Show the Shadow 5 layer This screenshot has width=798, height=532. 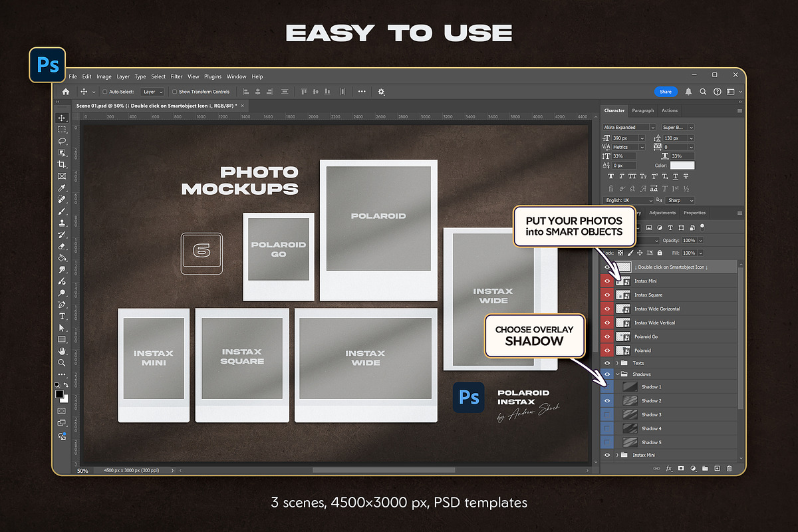coord(606,442)
